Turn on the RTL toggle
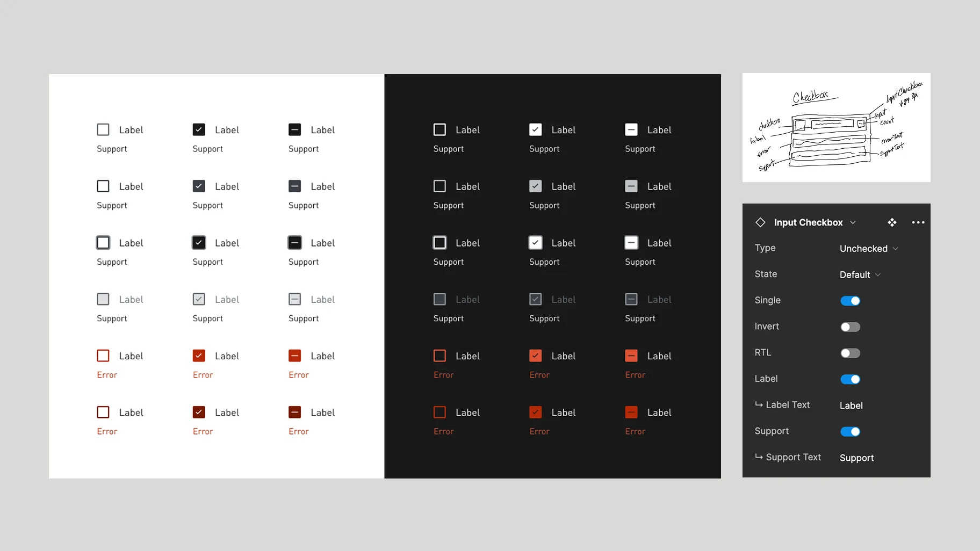Screen dimensions: 980x551 click(850, 353)
